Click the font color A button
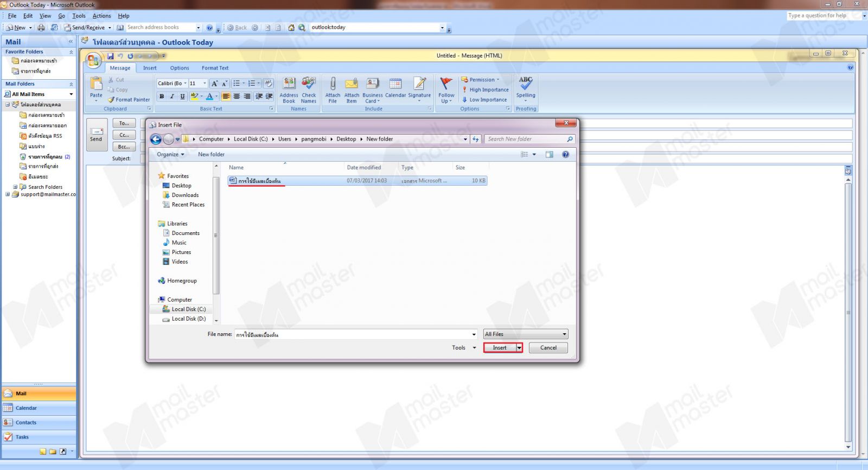 point(209,97)
